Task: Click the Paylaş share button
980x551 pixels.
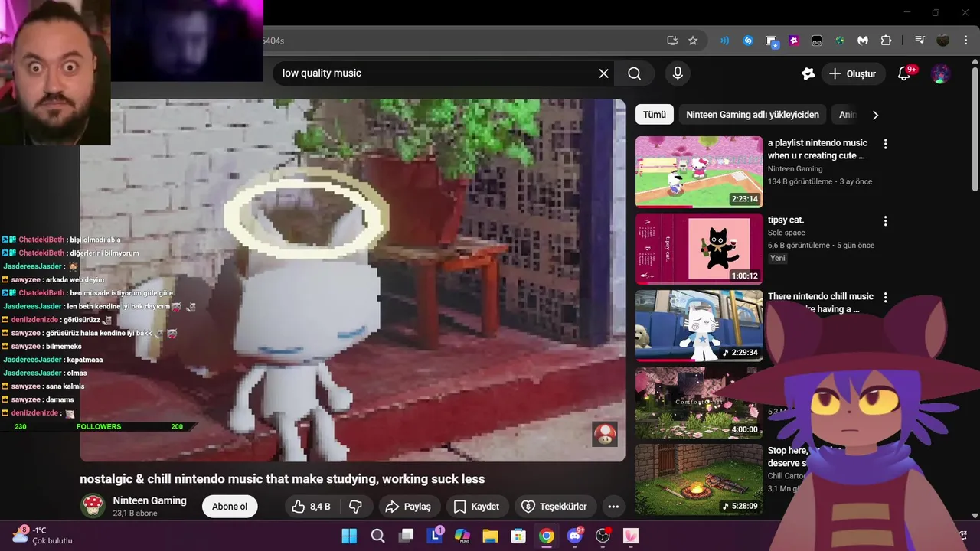Action: [x=409, y=507]
